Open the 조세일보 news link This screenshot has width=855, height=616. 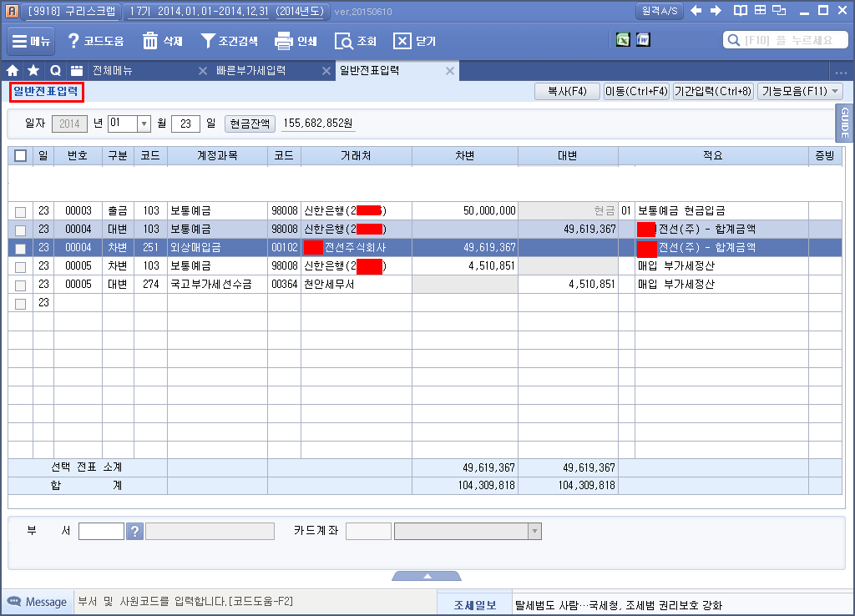[x=475, y=604]
